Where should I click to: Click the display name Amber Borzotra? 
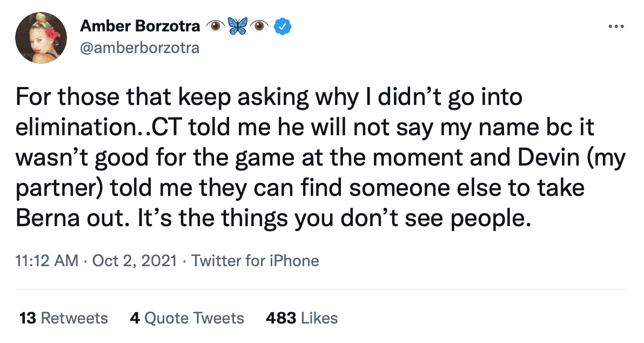[x=140, y=26]
